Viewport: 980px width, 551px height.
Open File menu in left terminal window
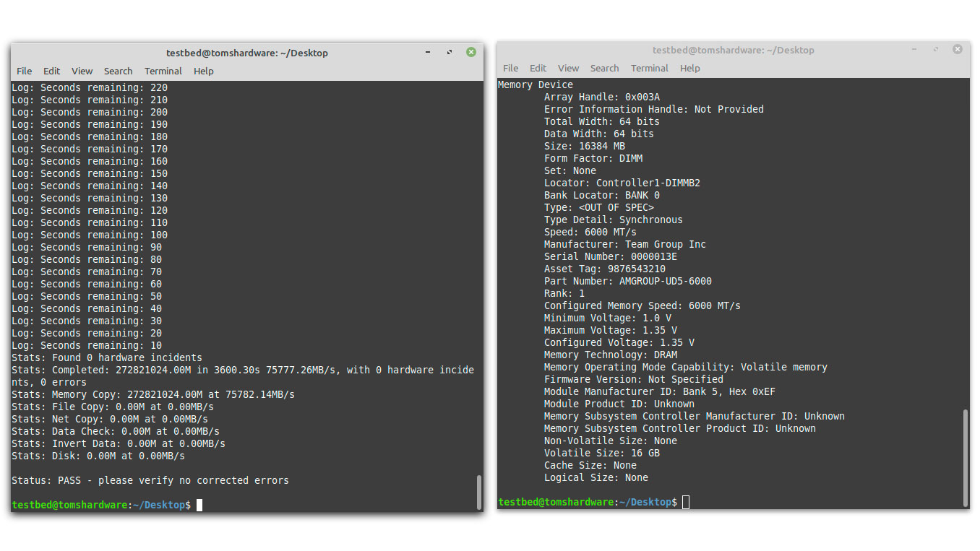pos(24,71)
